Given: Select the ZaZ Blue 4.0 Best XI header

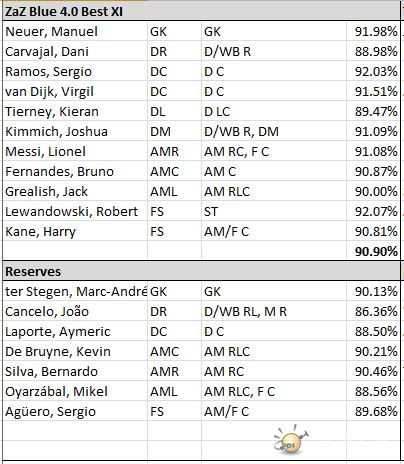Looking at the screenshot, I should (201, 12).
